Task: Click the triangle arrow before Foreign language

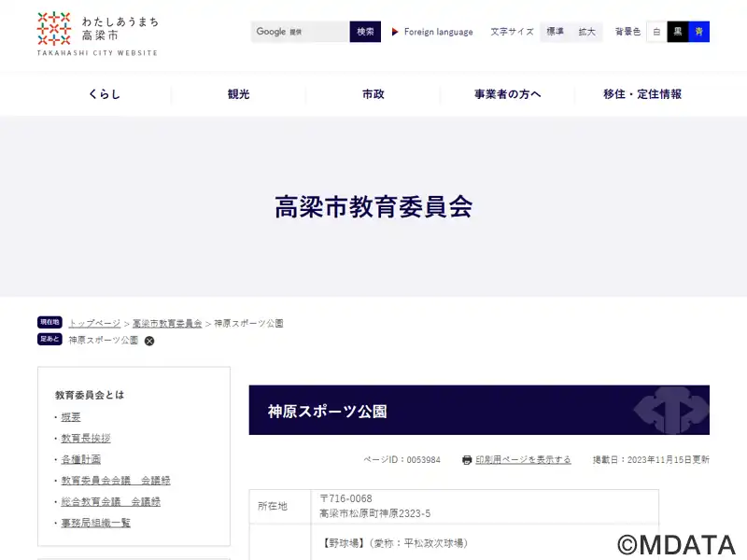Action: (395, 32)
